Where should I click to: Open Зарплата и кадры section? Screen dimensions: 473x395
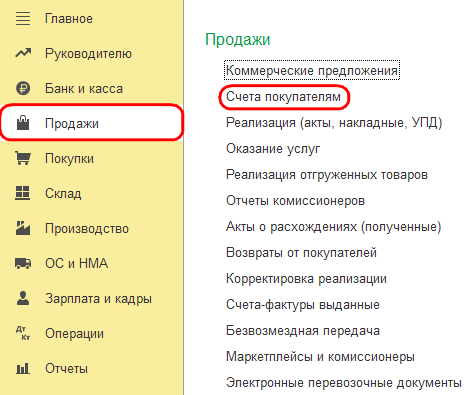pos(98,299)
